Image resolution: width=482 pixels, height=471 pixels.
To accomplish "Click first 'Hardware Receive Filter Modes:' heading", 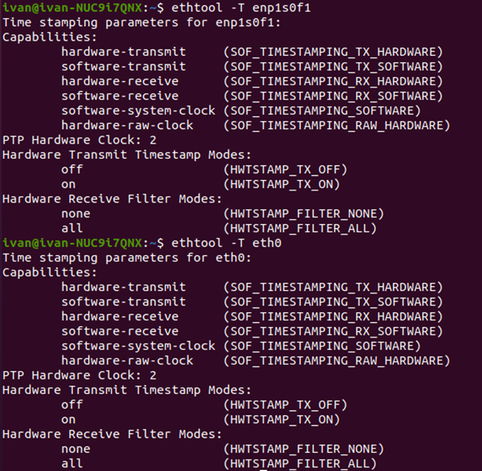I will click(x=112, y=199).
